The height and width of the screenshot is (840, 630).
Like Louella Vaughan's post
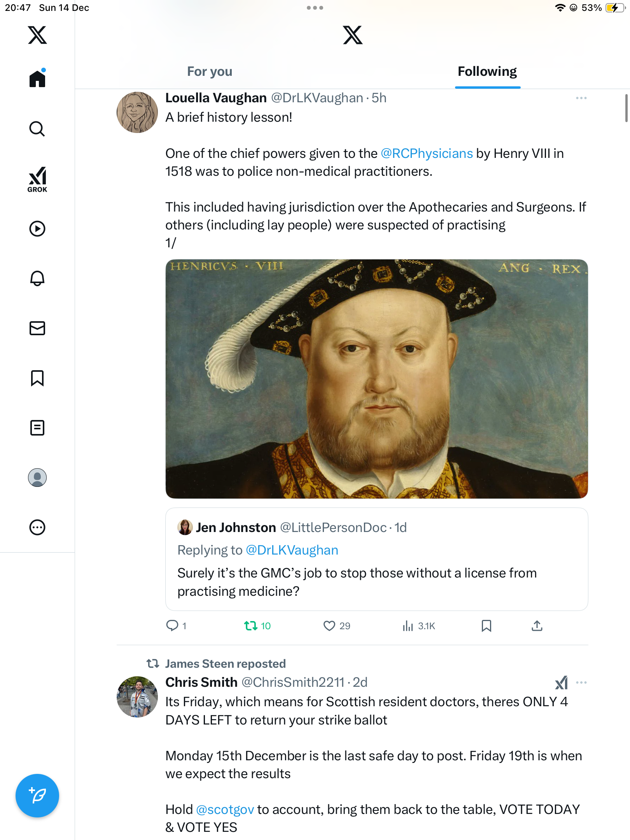point(329,626)
